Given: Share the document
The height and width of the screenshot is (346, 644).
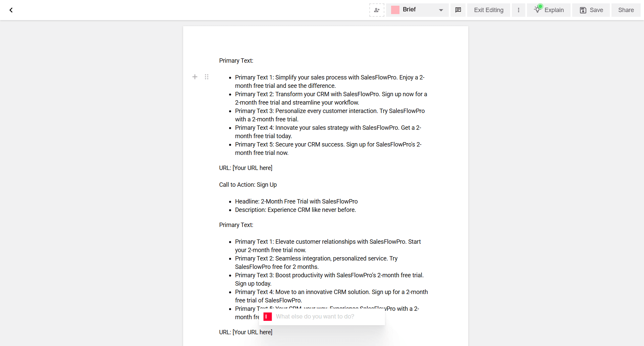Looking at the screenshot, I should tap(626, 10).
